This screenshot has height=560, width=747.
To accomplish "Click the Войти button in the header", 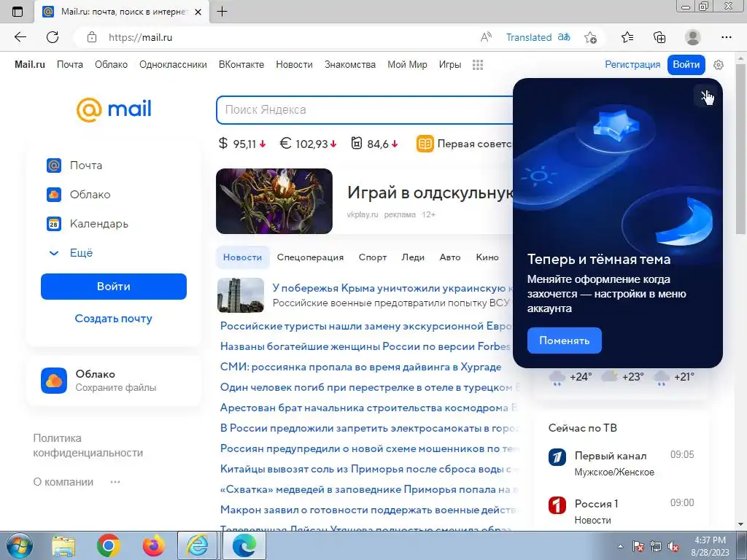I will pyautogui.click(x=686, y=65).
